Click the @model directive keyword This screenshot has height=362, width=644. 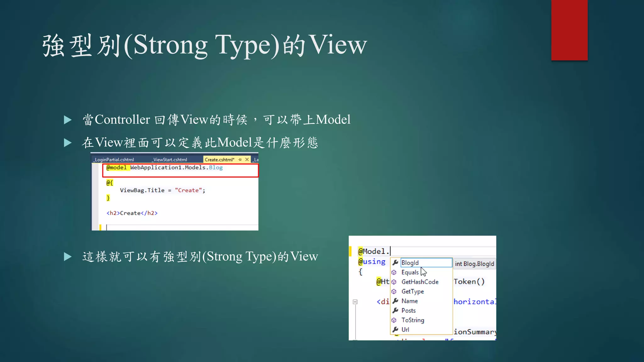[116, 167]
